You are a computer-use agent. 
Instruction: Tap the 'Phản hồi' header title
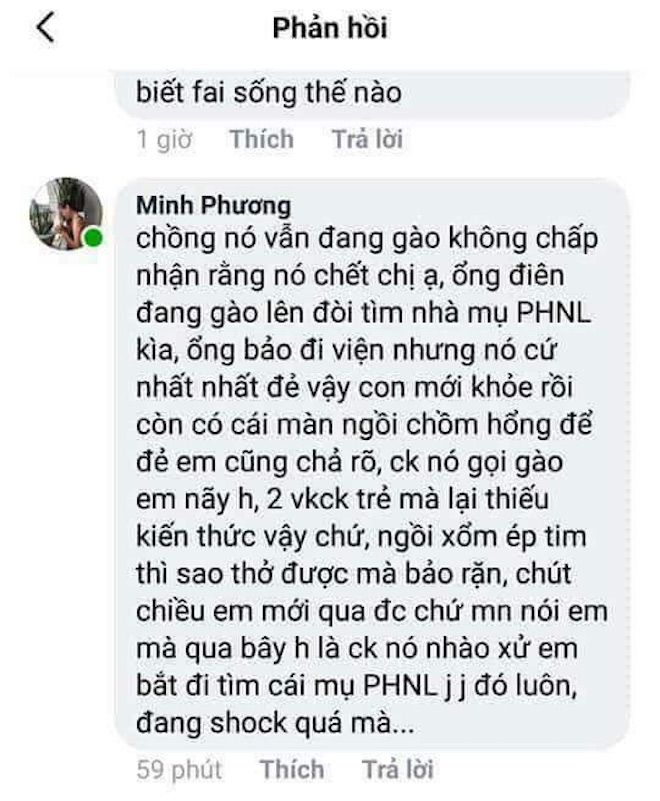pyautogui.click(x=329, y=29)
